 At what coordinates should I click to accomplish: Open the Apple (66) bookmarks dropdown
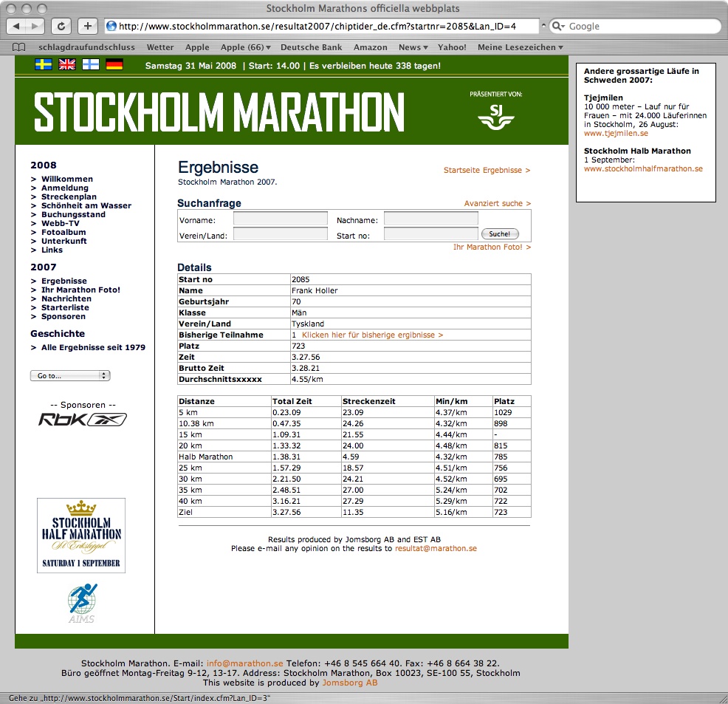click(x=246, y=47)
